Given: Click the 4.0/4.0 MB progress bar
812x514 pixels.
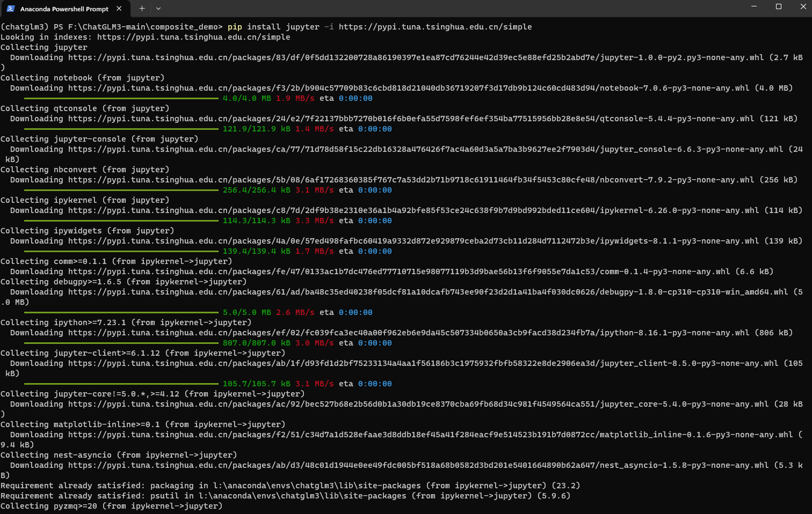Looking at the screenshot, I should [x=121, y=98].
